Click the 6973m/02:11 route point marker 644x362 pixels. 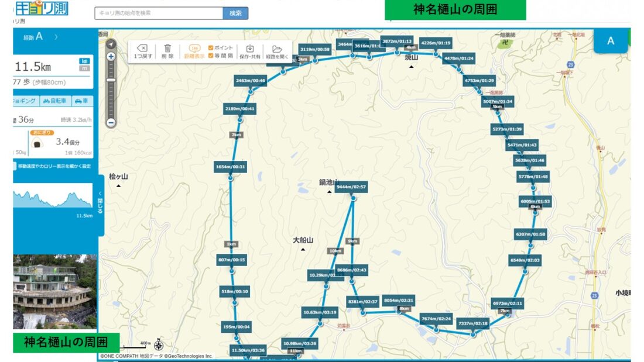[508, 304]
